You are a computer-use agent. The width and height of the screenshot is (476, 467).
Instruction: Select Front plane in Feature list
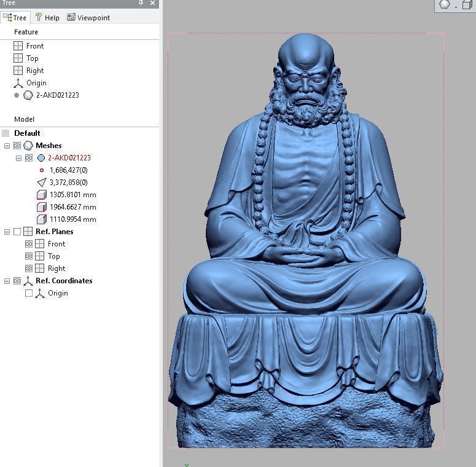35,46
